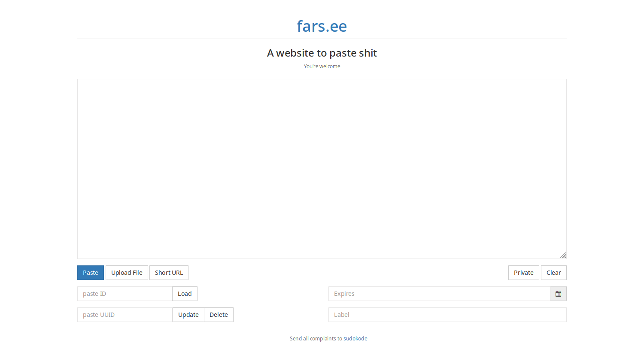Click Short URL to shorten a link
The width and height of the screenshot is (644, 346).
(x=169, y=273)
